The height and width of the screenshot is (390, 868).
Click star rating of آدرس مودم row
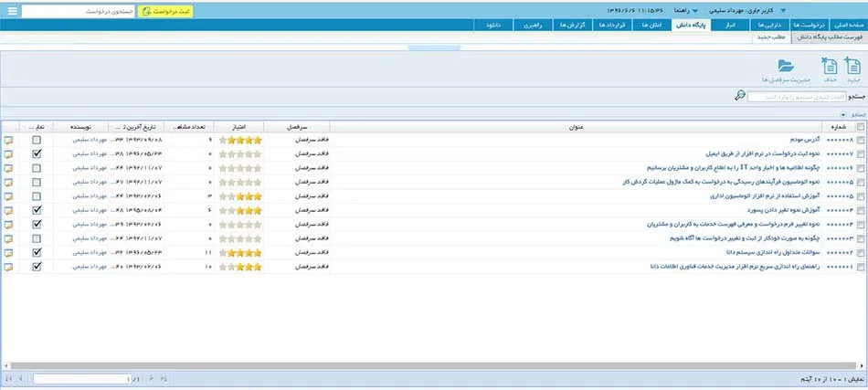(x=240, y=140)
